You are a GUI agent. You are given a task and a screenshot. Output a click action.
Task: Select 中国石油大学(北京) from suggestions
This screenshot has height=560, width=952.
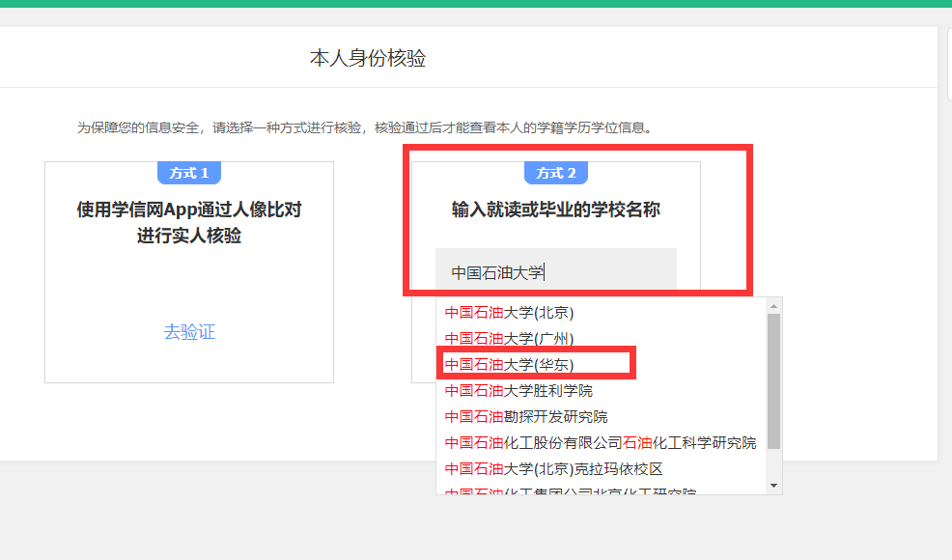click(509, 312)
